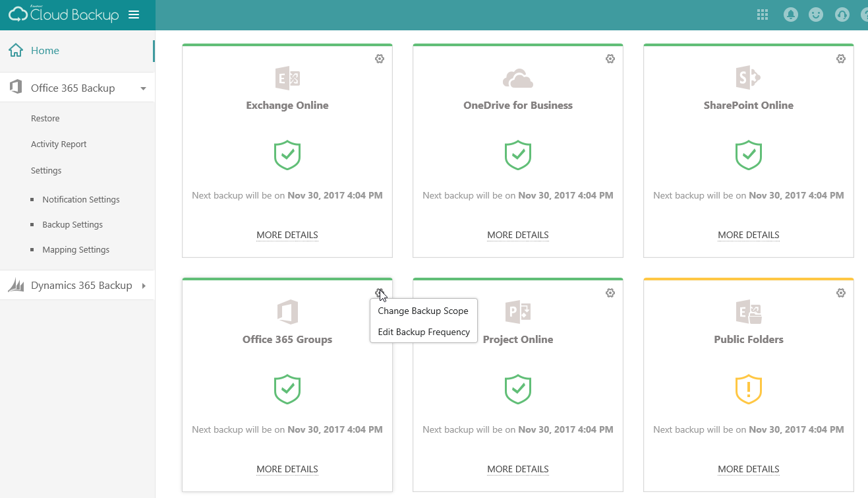
Task: Click the feedback smiley icon
Action: tap(815, 14)
